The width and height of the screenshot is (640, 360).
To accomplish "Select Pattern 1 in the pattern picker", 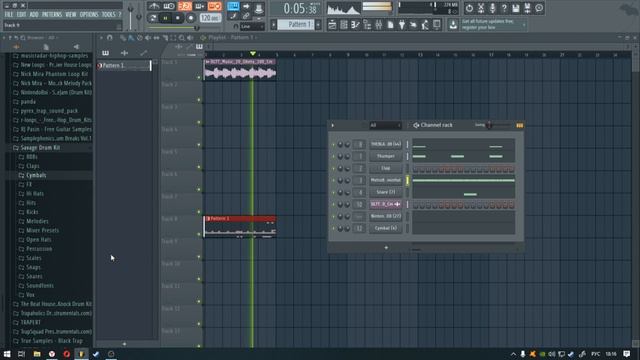I will 124,65.
